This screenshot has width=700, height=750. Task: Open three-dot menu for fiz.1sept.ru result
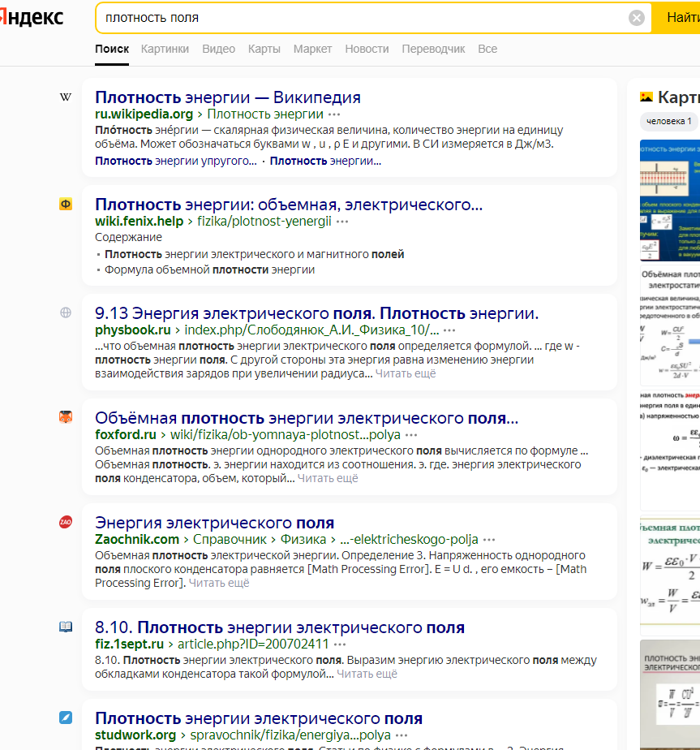pyautogui.click(x=340, y=644)
